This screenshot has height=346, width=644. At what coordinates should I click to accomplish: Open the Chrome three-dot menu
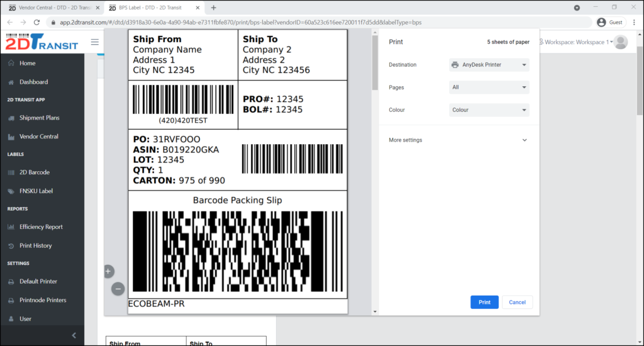[635, 22]
